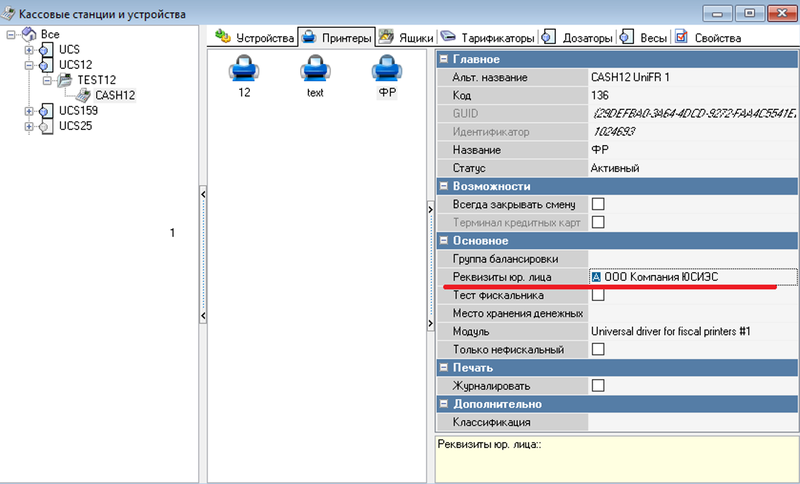This screenshot has width=800, height=484.
Task: Open the Дозаторы tab
Action: 578,37
